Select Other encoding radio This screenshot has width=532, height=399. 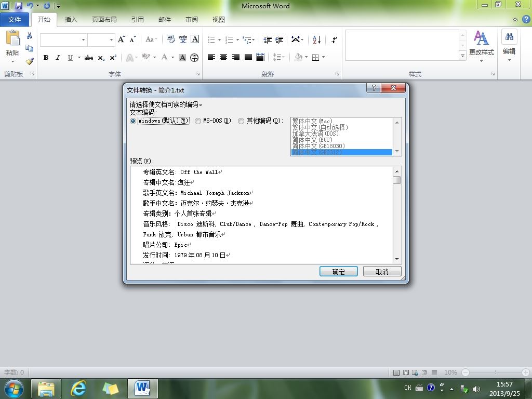click(x=241, y=121)
